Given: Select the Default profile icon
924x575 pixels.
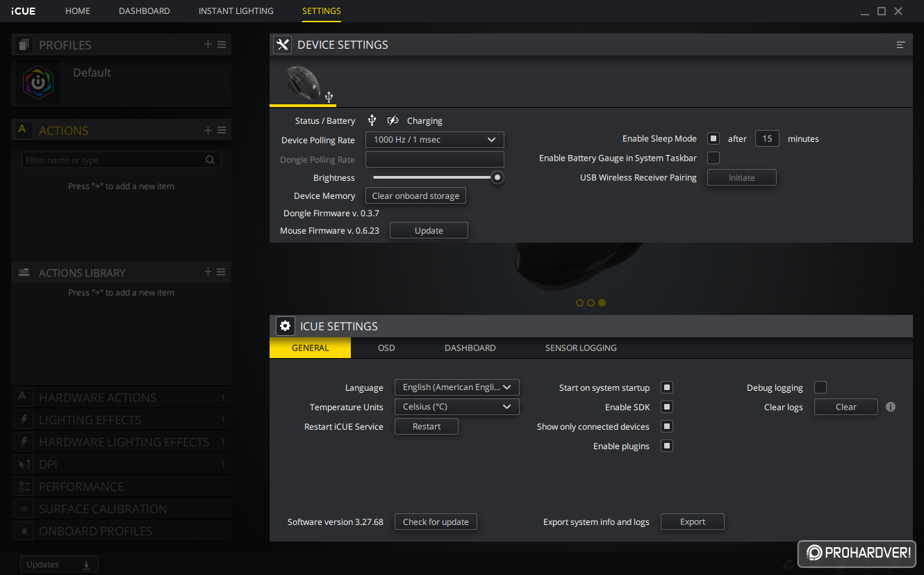Looking at the screenshot, I should (38, 83).
